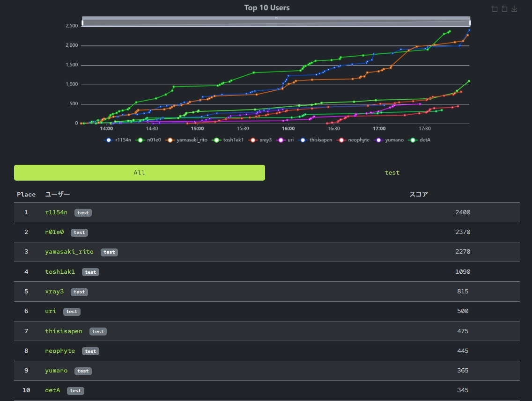Toggle yumano series in legend

coord(389,140)
